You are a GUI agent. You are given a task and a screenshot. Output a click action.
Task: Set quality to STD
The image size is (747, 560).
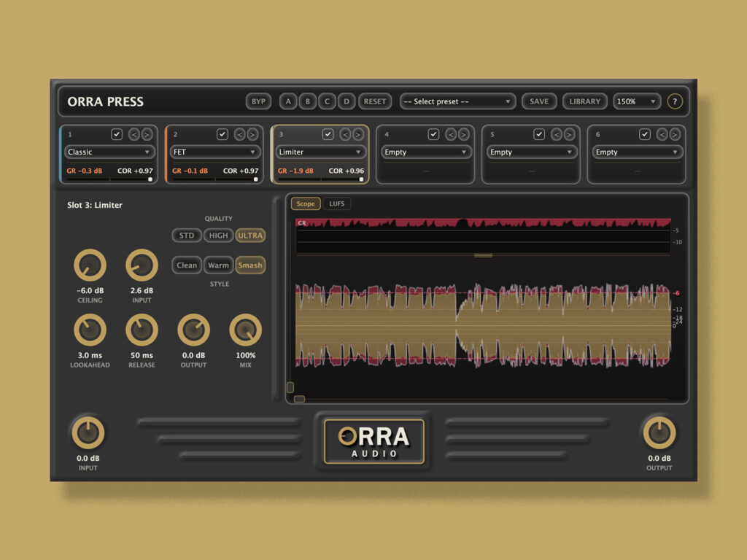(x=187, y=236)
